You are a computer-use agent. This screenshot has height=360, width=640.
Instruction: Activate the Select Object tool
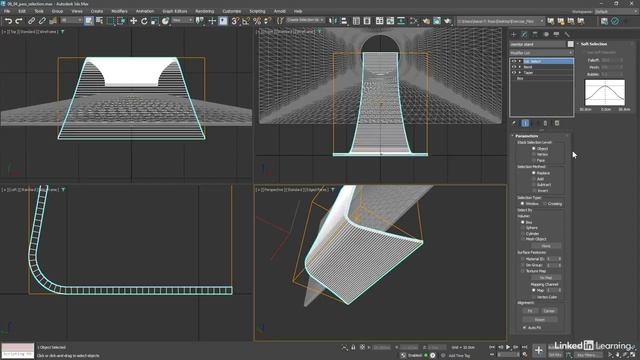pos(89,21)
